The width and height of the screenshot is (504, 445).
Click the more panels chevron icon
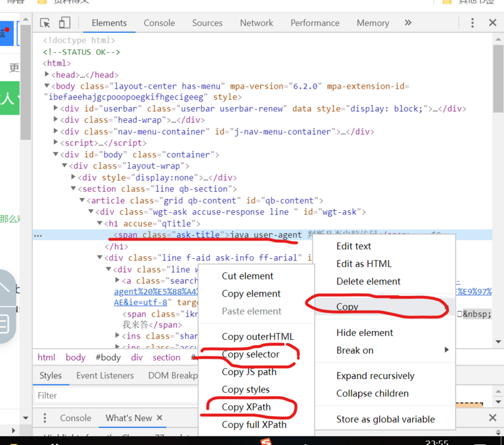pos(407,23)
